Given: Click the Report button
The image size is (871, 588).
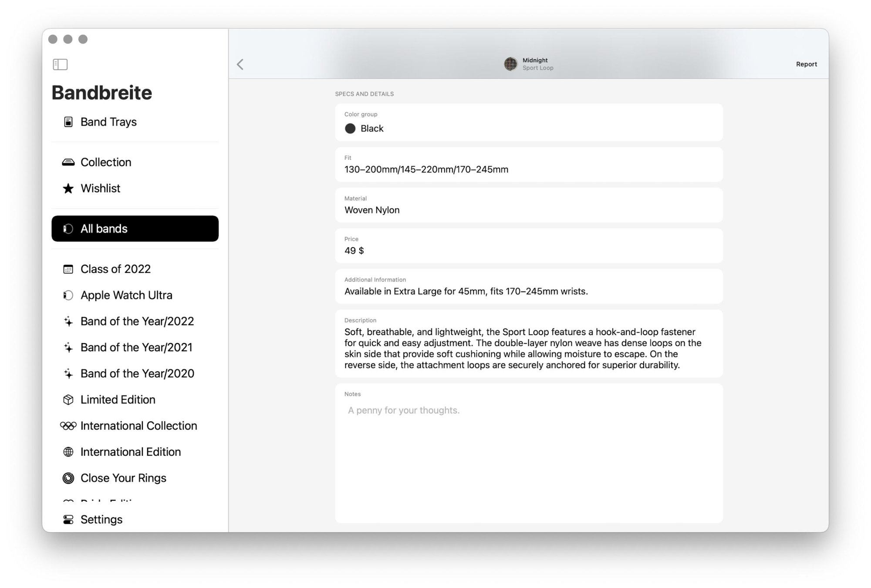Looking at the screenshot, I should 806,64.
